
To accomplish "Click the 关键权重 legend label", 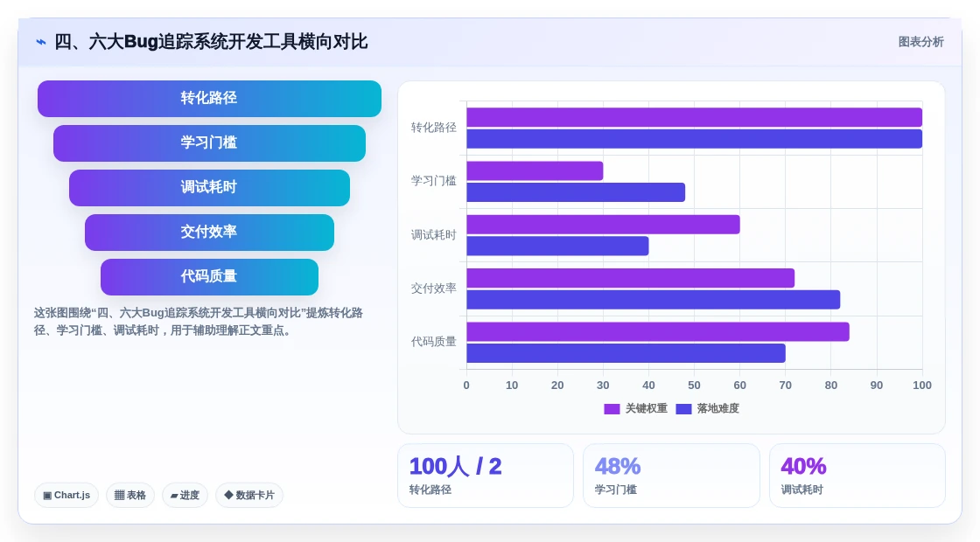I will (x=647, y=408).
